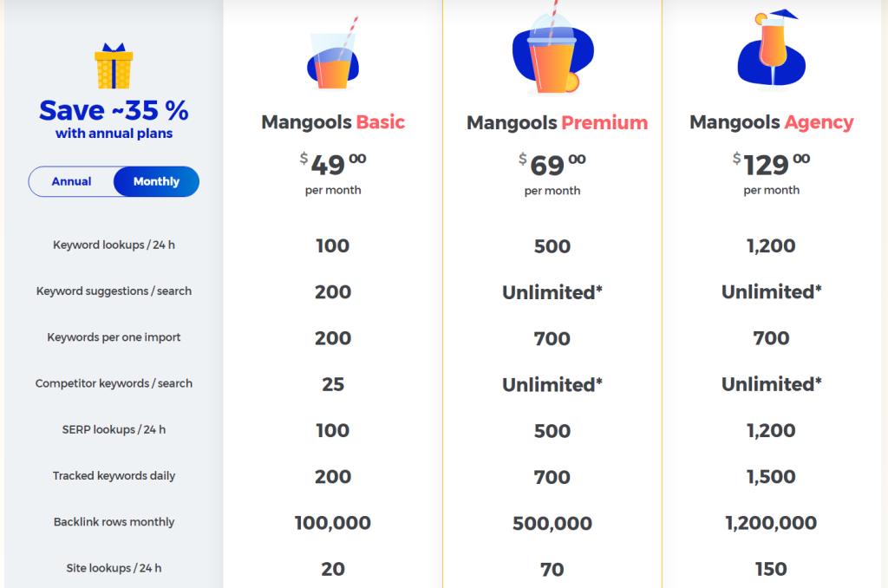888x588 pixels.
Task: Click the yellow gift box icon
Action: [114, 66]
